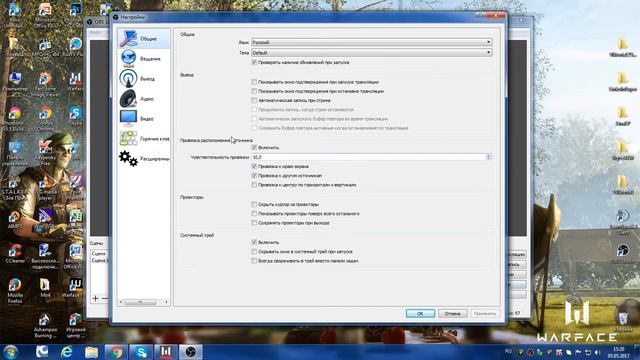Toggle system tray Включить checkbox
The height and width of the screenshot is (360, 640).
pyautogui.click(x=254, y=242)
